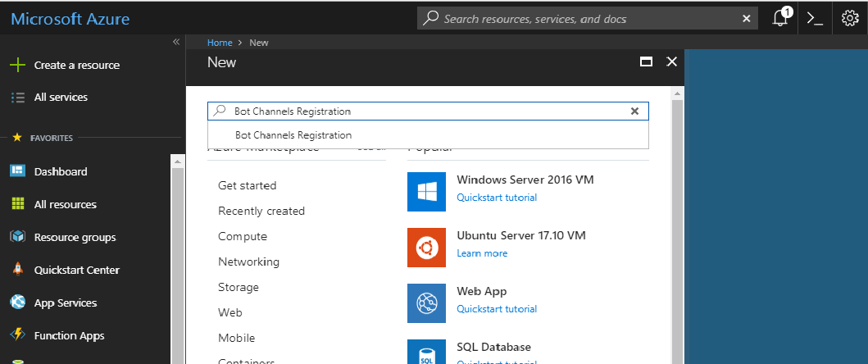Clear the marketplace search box text
Screen dimensions: 868x364
(634, 111)
